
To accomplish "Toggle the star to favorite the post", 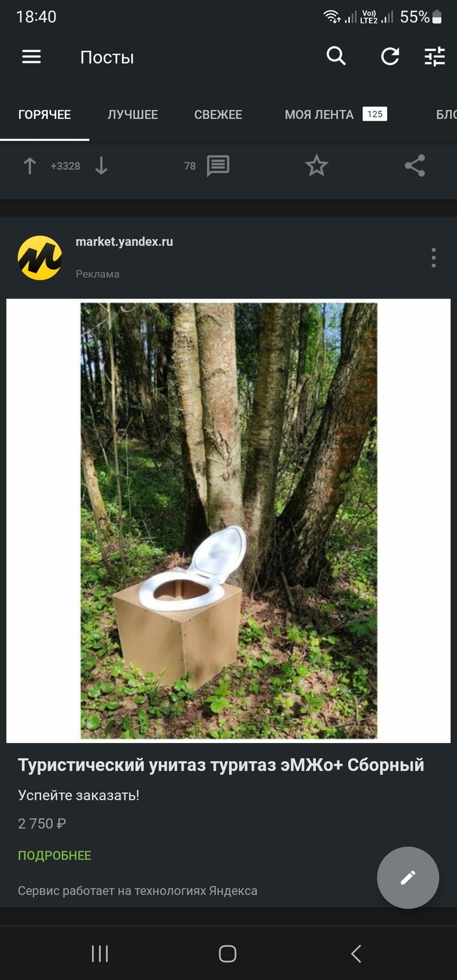I will (316, 166).
